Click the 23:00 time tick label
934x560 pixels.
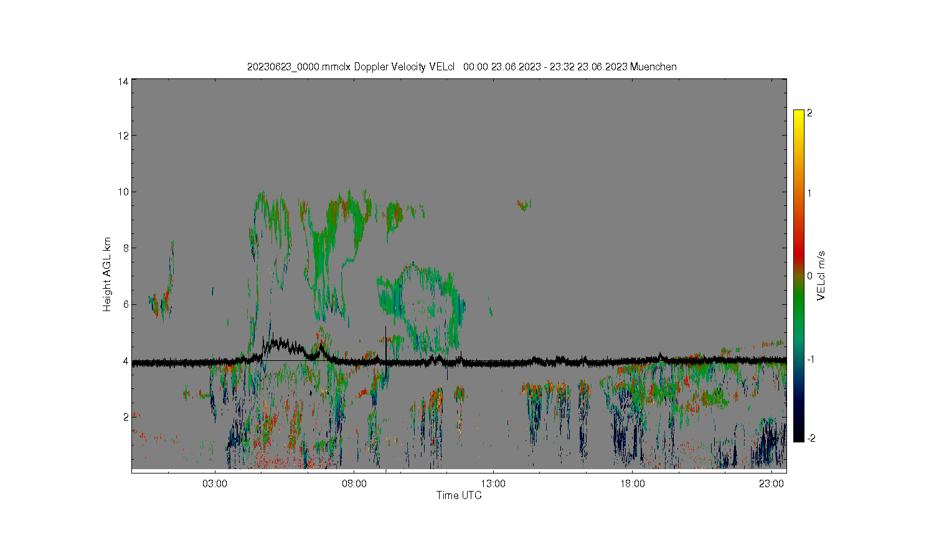(771, 483)
